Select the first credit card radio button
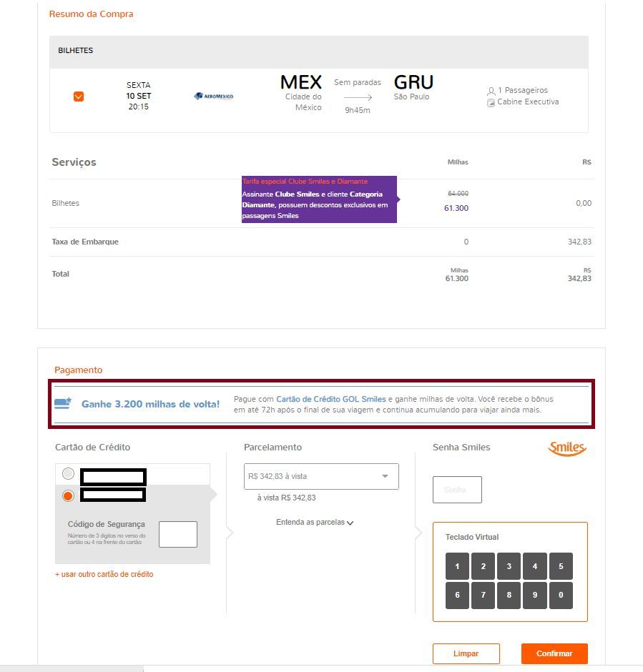This screenshot has width=643, height=672. point(68,473)
